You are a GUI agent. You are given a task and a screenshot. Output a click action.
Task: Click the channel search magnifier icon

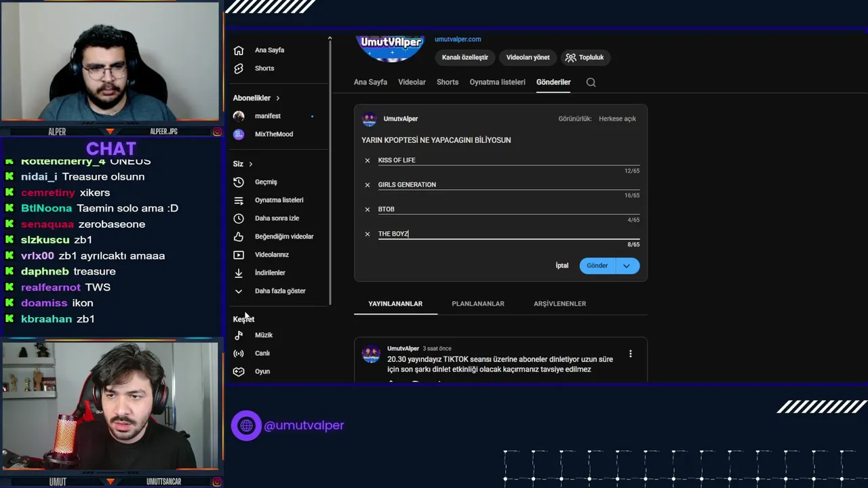tap(591, 82)
